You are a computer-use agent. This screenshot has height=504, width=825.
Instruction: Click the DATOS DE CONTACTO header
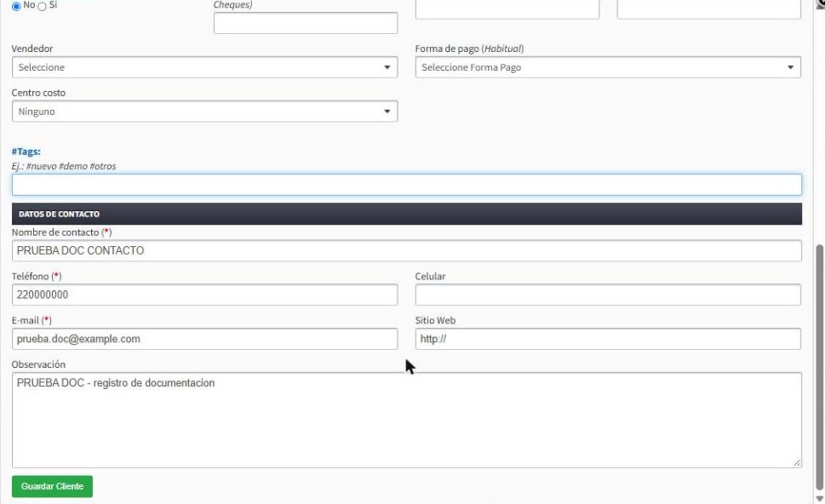[x=407, y=215]
